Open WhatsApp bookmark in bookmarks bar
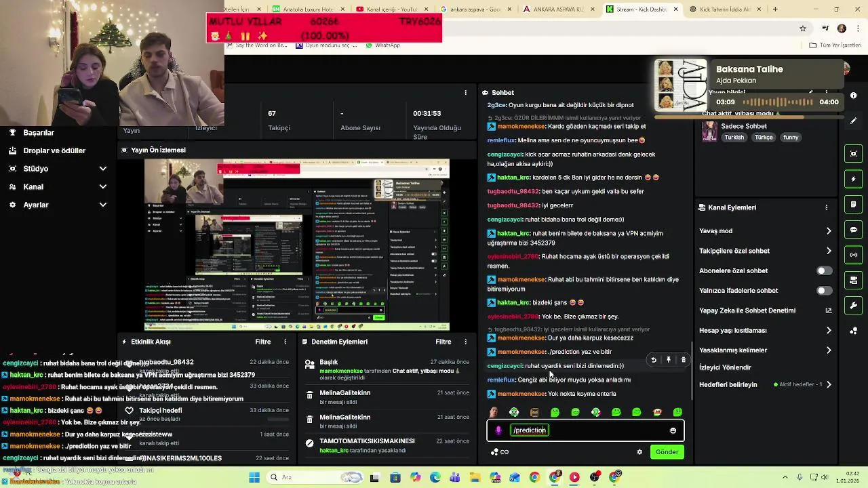The height and width of the screenshot is (488, 868). 383,45
